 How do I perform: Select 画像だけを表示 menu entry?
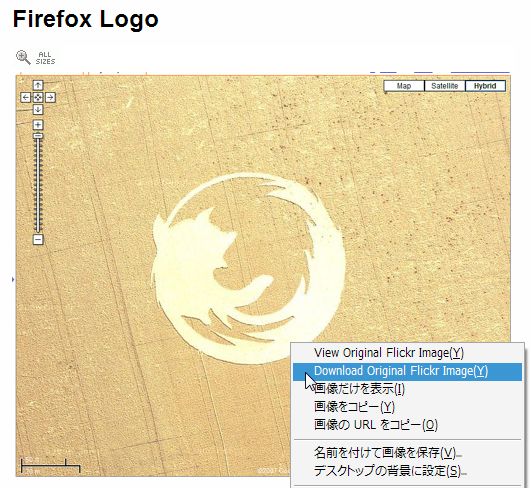[x=407, y=389]
